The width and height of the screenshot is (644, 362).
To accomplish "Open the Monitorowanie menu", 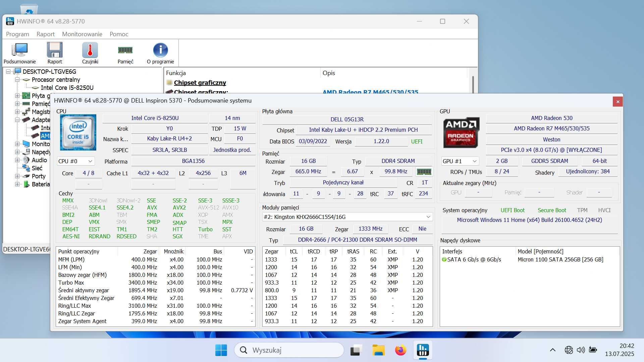I will tap(82, 34).
